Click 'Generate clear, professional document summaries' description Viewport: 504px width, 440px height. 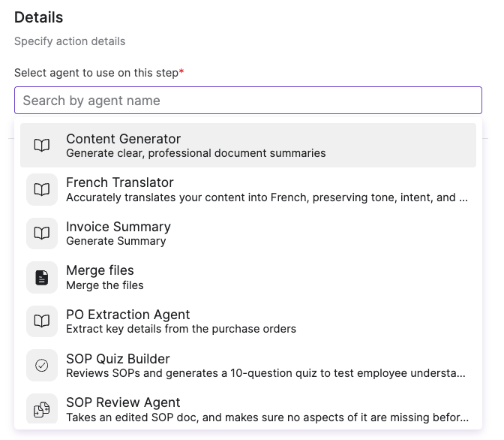point(196,153)
